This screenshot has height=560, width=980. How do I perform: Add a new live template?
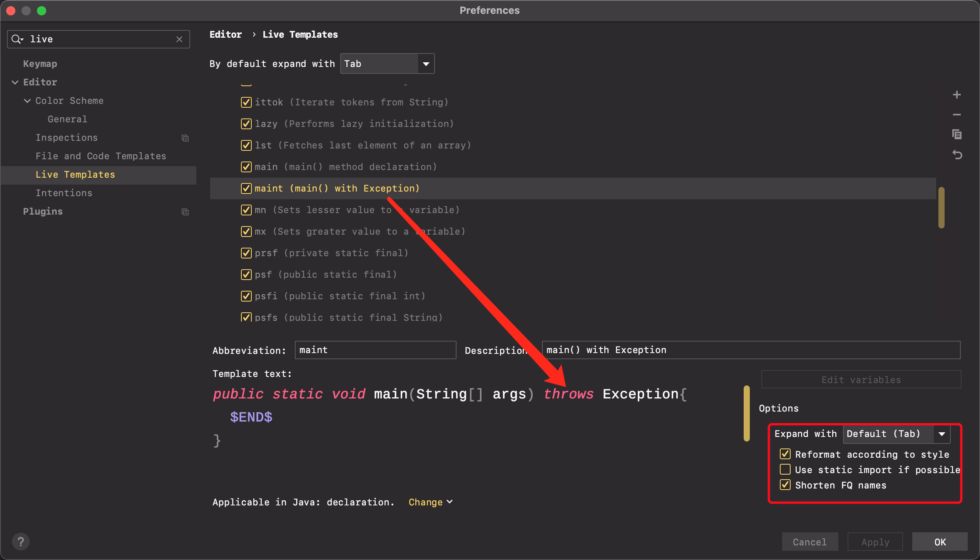tap(957, 94)
